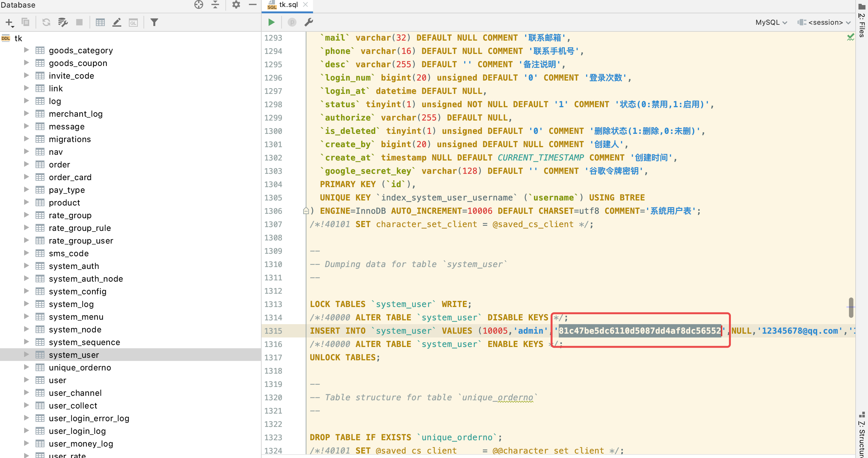Click the 'google_secret_key' column name
The width and height of the screenshot is (868, 458).
pos(368,171)
